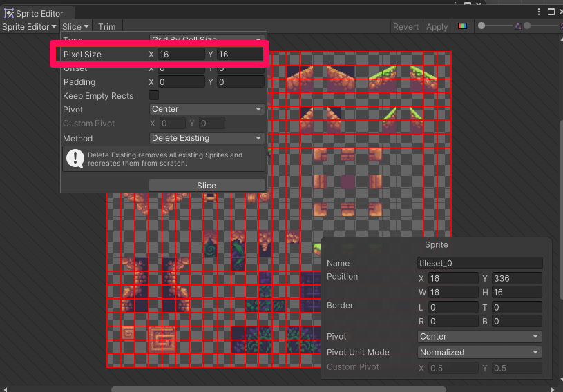Click the Keep Empty Rects label

point(98,96)
